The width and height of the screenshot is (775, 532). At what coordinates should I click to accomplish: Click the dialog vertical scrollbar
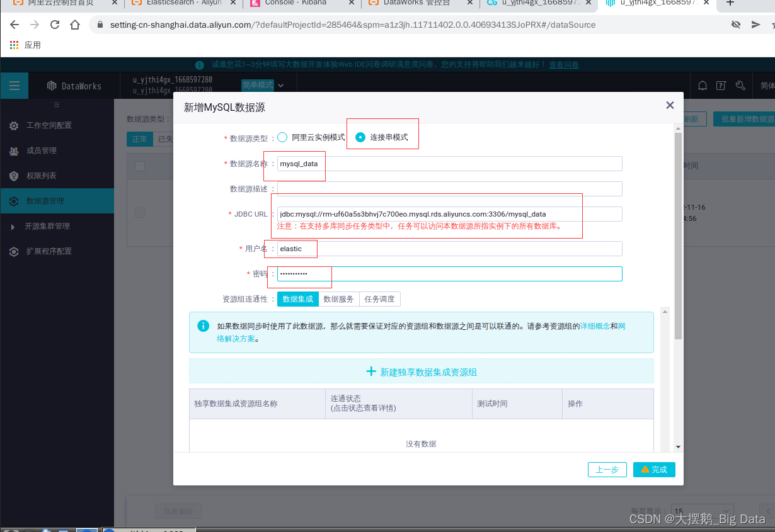(678, 236)
